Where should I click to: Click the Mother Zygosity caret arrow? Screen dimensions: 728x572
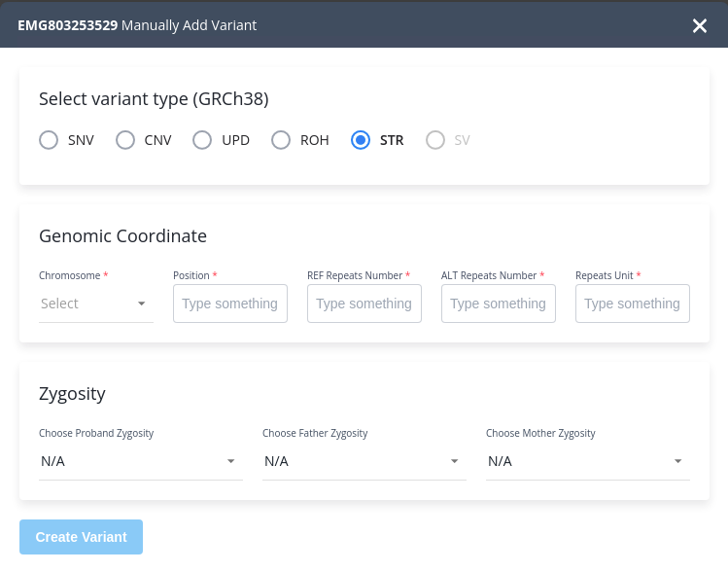point(677,461)
